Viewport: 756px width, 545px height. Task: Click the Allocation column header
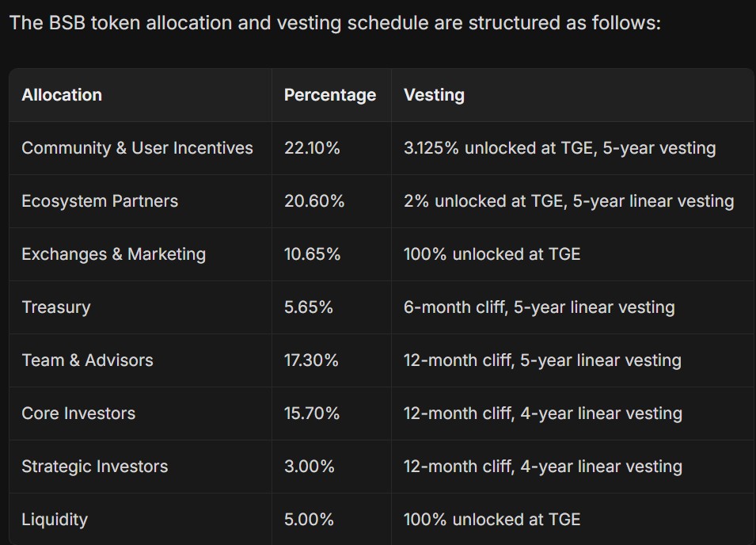(62, 95)
